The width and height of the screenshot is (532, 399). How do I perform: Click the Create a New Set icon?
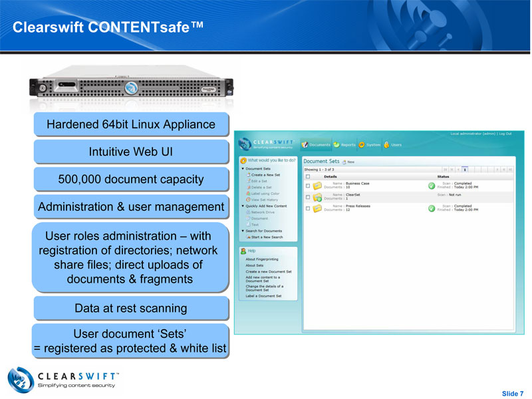point(248,175)
